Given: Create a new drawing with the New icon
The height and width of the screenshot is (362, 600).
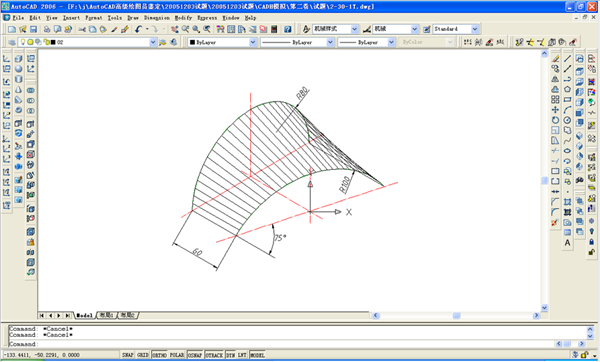Looking at the screenshot, I should pyautogui.click(x=12, y=29).
